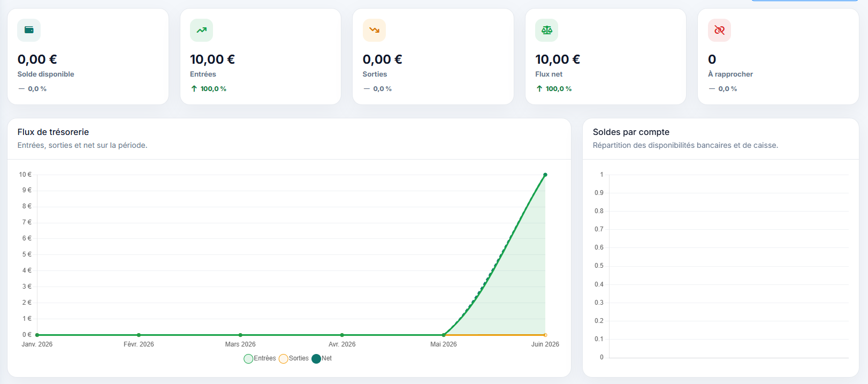Click the Janv. 2026 data point on the chart
The width and height of the screenshot is (868, 384).
(x=37, y=335)
